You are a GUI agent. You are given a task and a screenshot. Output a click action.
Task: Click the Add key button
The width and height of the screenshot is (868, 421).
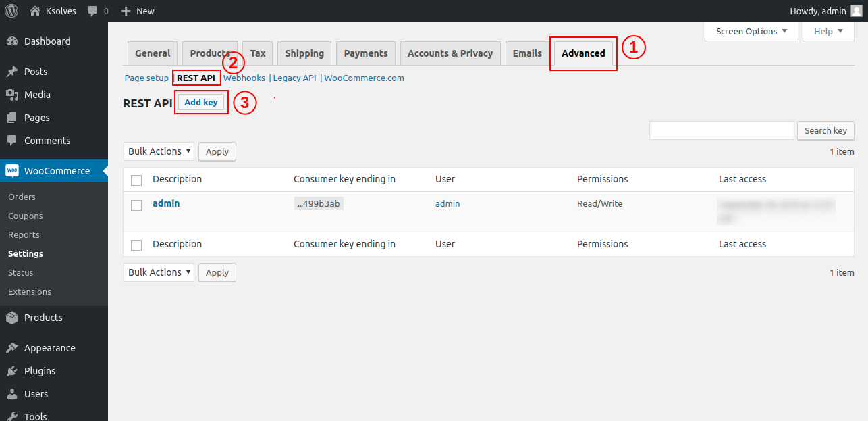(x=201, y=102)
